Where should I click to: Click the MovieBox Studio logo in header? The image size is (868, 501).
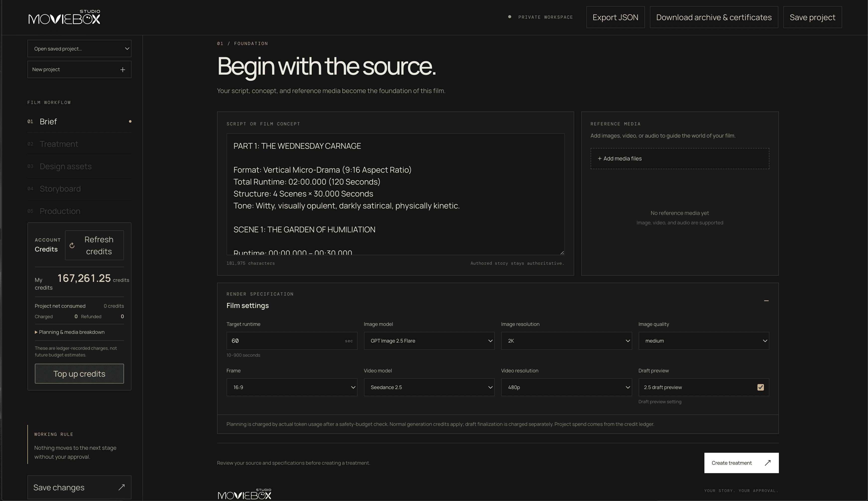[64, 17]
